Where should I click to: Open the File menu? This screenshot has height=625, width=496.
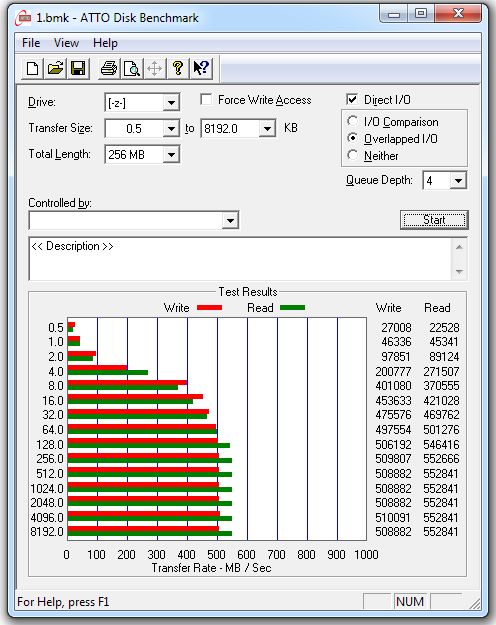(x=31, y=43)
